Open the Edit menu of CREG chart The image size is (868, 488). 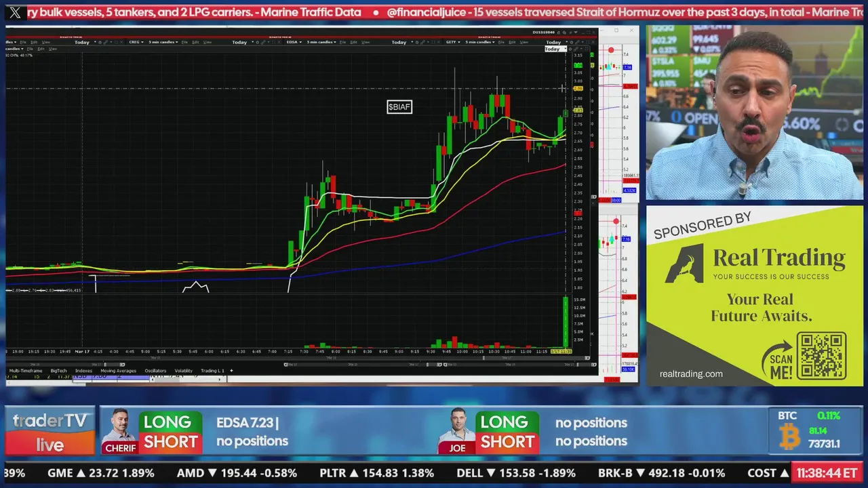tap(195, 42)
